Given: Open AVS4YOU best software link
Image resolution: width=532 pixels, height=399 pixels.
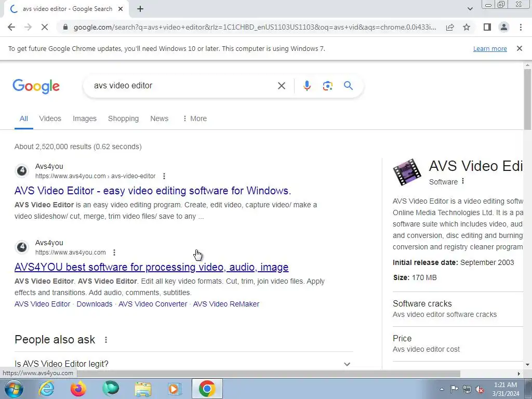Looking at the screenshot, I should 151,267.
